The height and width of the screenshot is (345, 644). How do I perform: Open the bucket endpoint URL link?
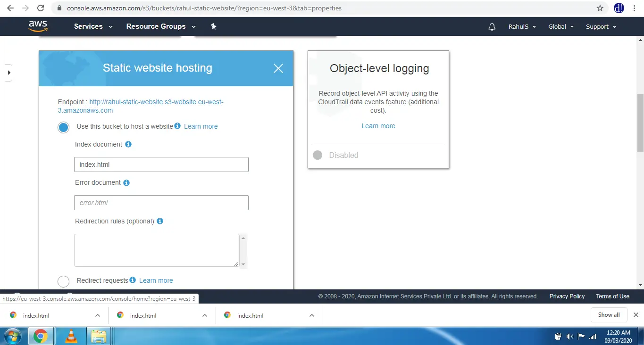point(141,106)
